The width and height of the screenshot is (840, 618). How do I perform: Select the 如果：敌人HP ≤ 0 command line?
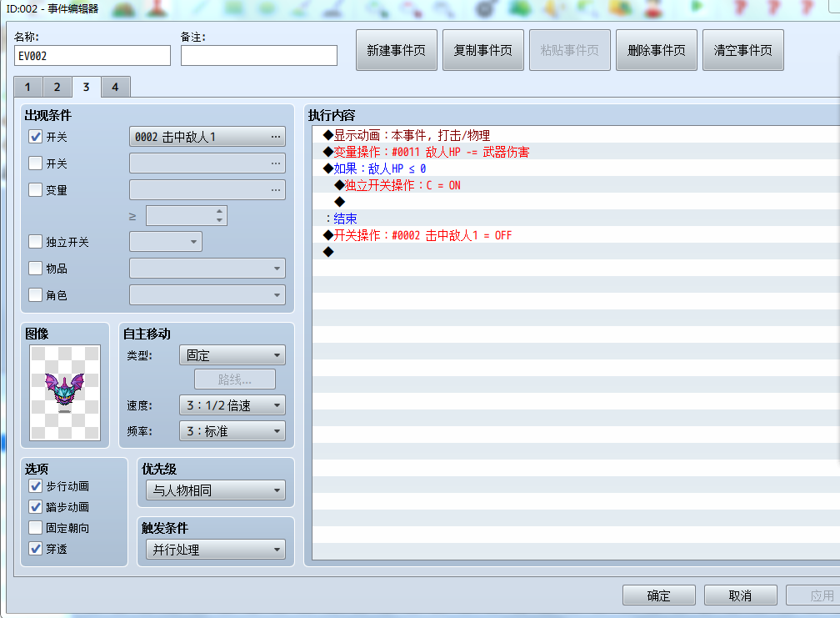576,168
